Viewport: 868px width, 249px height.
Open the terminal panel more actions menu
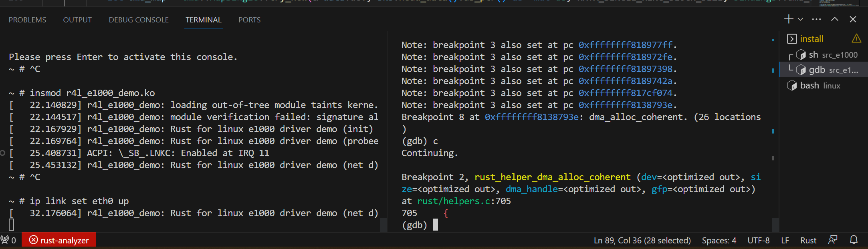(816, 19)
